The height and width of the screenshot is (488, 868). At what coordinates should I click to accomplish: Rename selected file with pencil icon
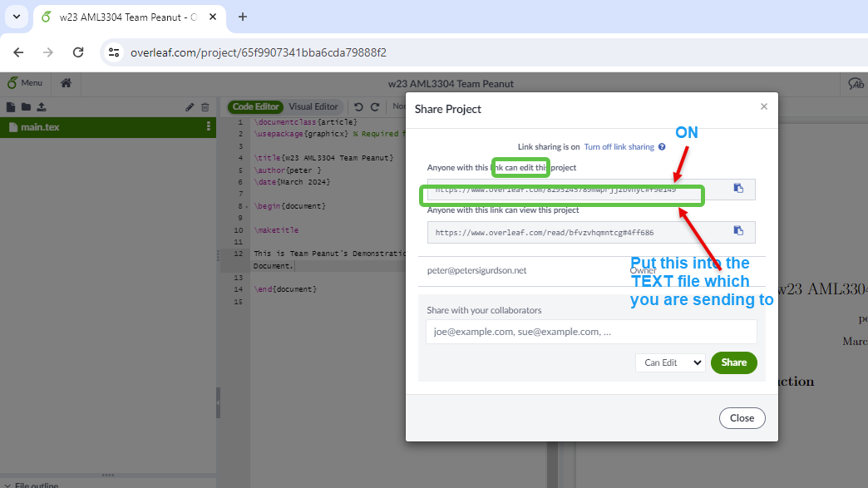[190, 107]
